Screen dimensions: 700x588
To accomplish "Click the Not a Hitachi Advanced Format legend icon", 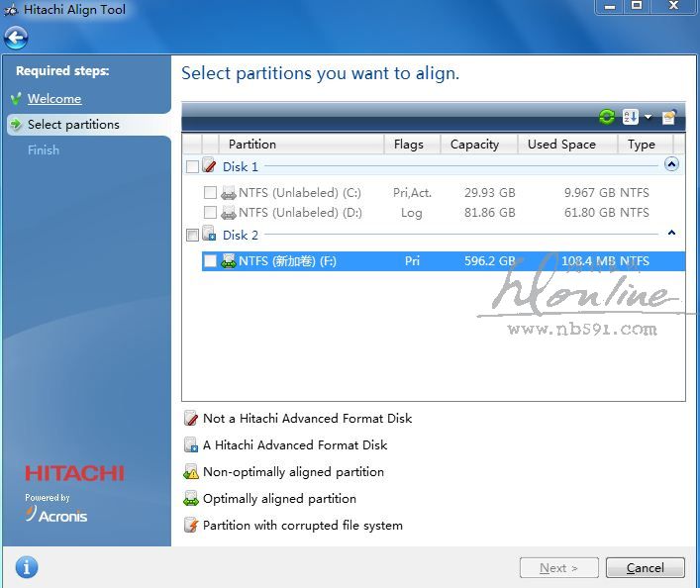I will [x=191, y=419].
